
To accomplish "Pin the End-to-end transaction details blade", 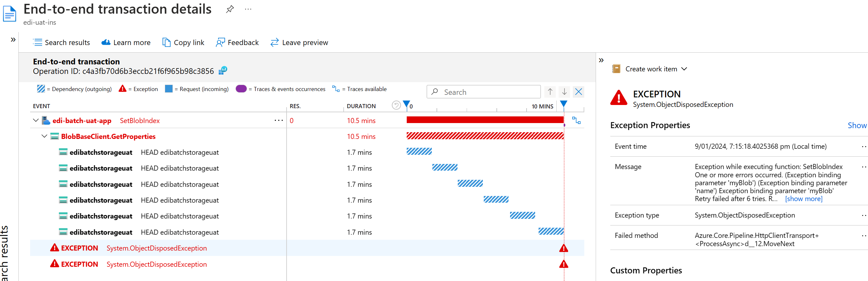I will pyautogui.click(x=230, y=9).
